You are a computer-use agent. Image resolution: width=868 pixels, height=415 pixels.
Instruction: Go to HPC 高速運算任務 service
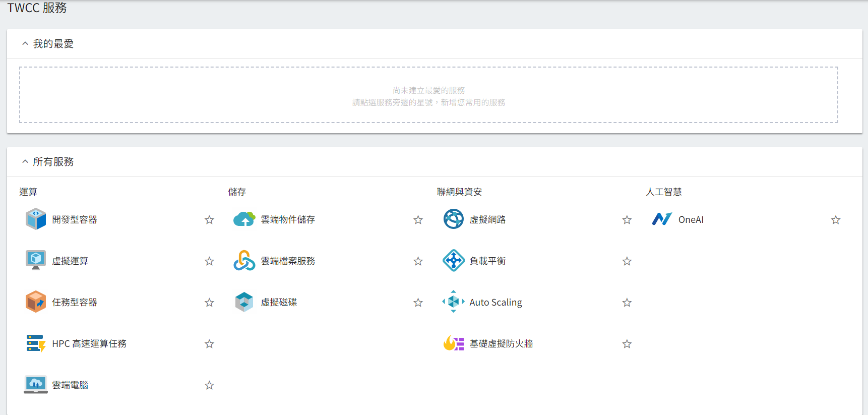tap(89, 344)
